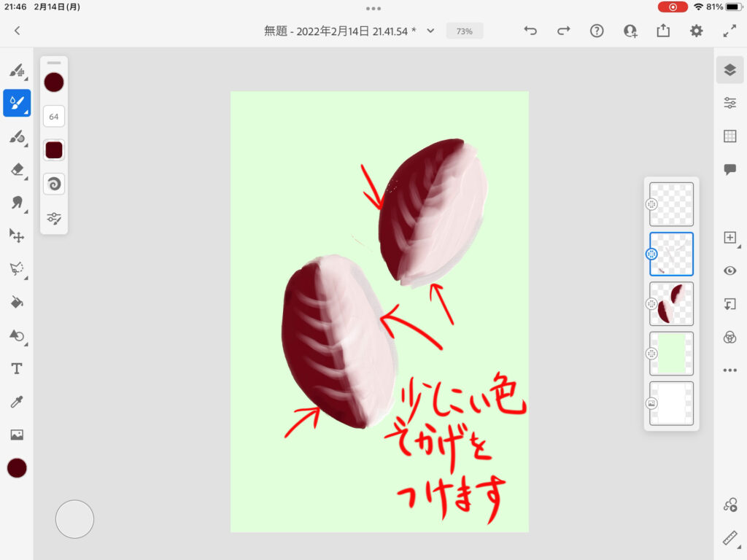Click the Undo arrow
This screenshot has height=560, width=747.
530,31
